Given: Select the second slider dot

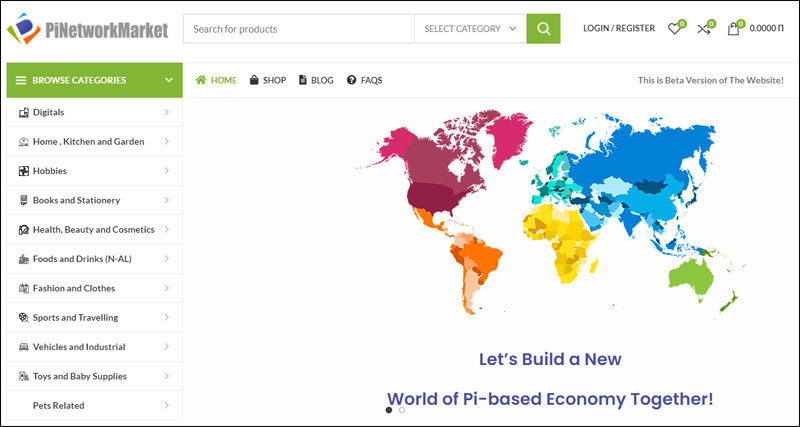Looking at the screenshot, I should click(402, 410).
